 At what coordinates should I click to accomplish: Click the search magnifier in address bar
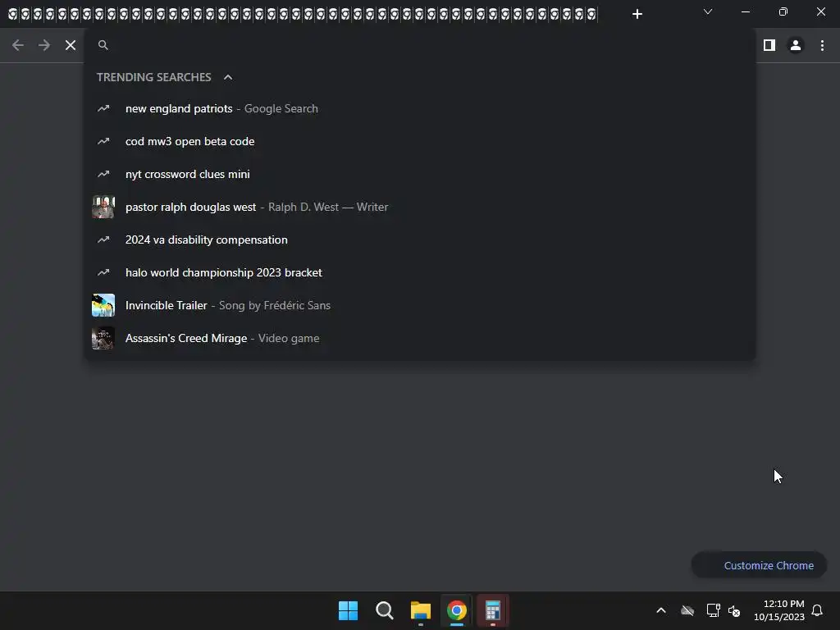[x=103, y=45]
